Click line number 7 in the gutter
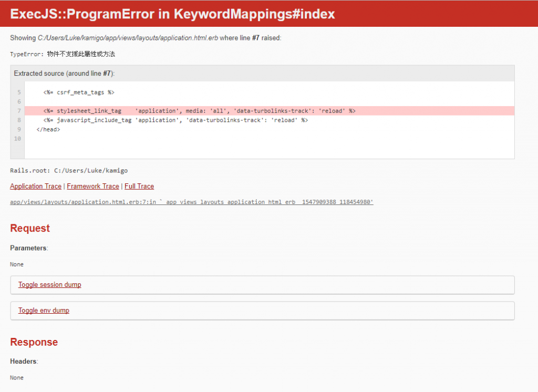Image resolution: width=538 pixels, height=392 pixels. [x=19, y=111]
